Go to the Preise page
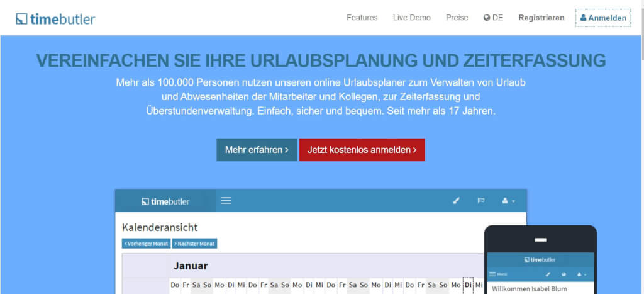 click(x=457, y=18)
